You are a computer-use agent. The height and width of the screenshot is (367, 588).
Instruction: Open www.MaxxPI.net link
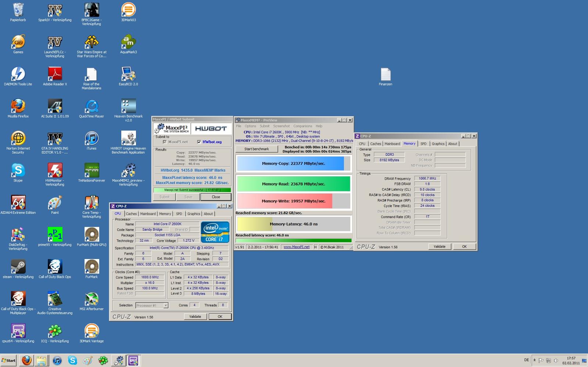(x=297, y=247)
